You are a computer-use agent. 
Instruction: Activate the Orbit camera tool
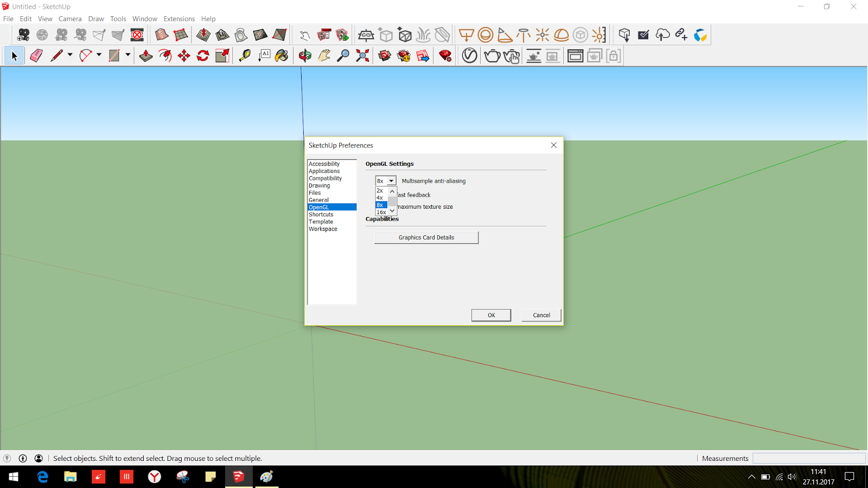[x=305, y=55]
